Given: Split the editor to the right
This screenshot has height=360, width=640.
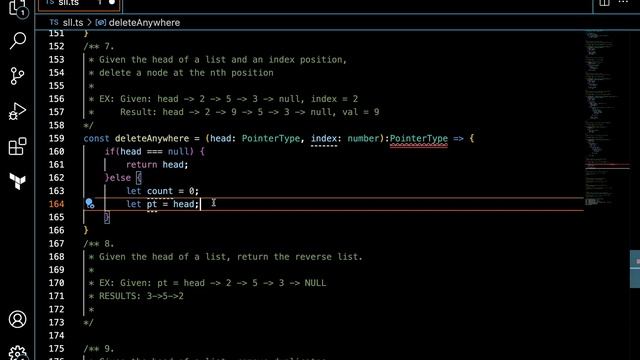Looking at the screenshot, I should [604, 3].
